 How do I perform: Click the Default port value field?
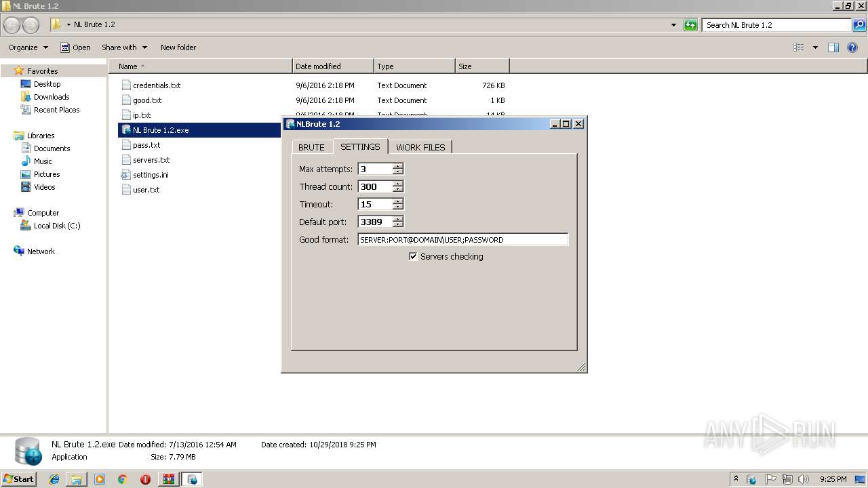(x=375, y=222)
